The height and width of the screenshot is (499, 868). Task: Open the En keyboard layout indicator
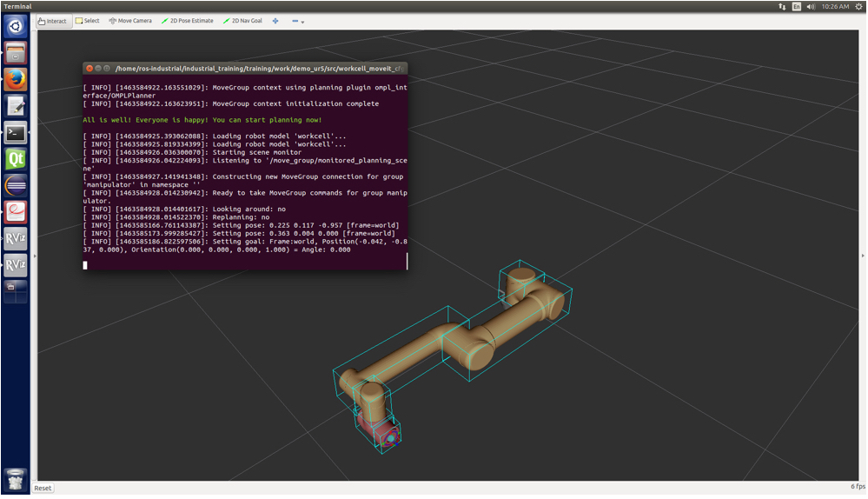pos(796,7)
